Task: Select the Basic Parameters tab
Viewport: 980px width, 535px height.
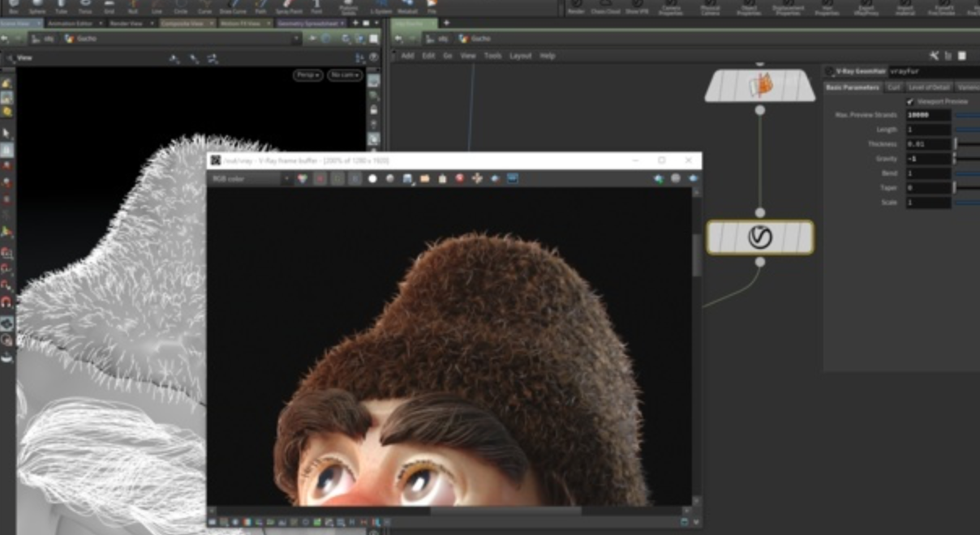Action: click(x=853, y=87)
